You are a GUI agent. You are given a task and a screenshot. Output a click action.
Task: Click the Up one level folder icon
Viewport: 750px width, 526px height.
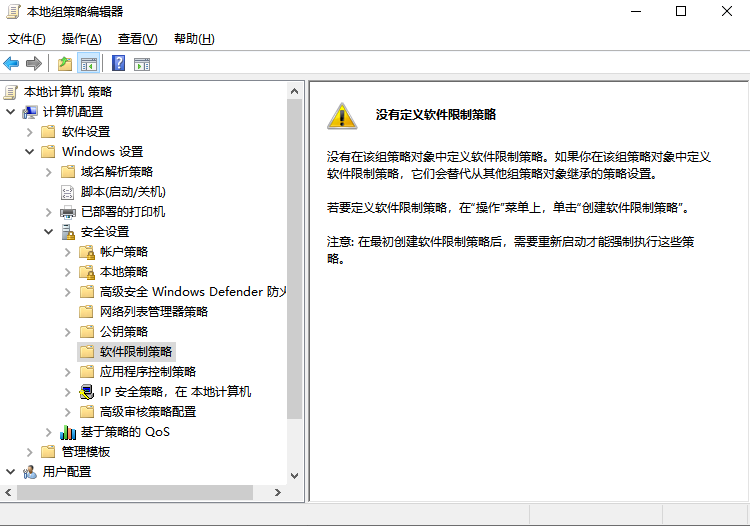tap(65, 64)
